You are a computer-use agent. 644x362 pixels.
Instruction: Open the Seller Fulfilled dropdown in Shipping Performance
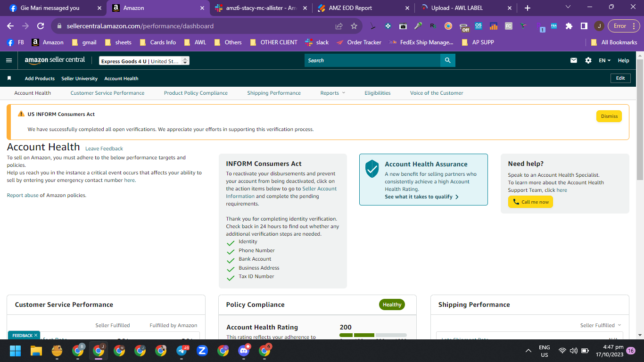pyautogui.click(x=601, y=325)
